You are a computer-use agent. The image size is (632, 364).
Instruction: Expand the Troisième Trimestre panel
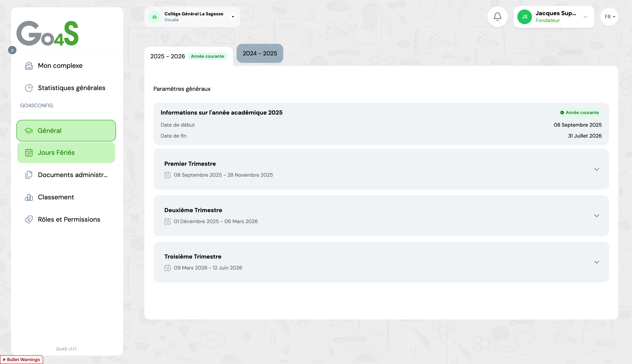point(597,262)
